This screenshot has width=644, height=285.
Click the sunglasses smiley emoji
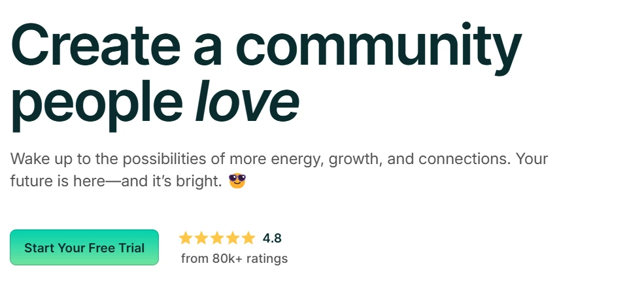pos(237,180)
